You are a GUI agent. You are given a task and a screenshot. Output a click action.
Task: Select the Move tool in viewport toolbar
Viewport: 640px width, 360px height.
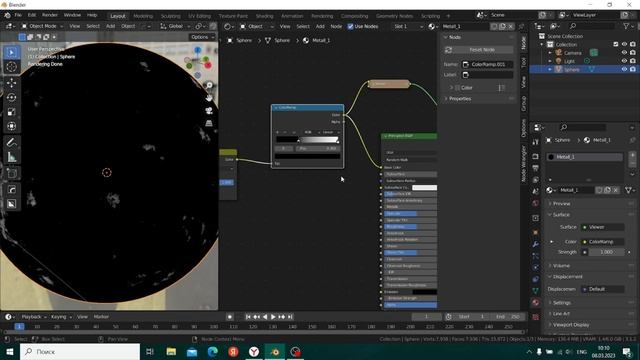tap(11, 83)
